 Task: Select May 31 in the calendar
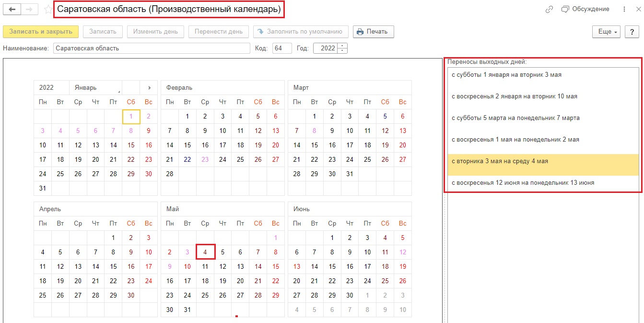click(x=187, y=310)
